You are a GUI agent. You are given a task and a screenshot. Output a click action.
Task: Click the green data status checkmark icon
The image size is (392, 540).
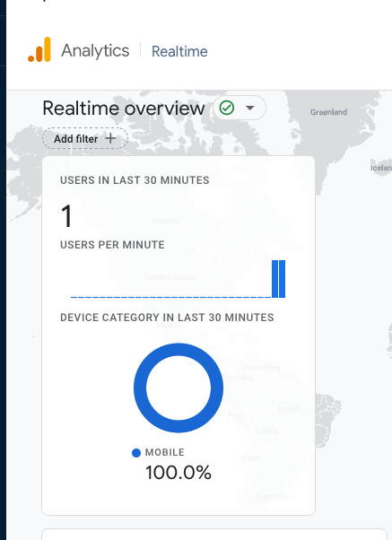227,108
